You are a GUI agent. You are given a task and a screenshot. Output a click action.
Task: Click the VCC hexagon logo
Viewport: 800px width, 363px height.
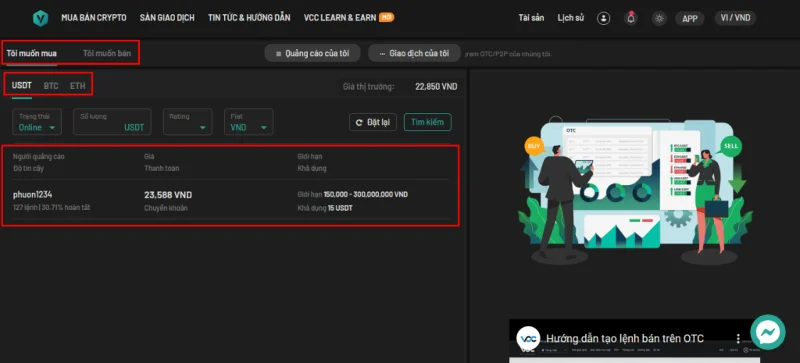[40, 18]
